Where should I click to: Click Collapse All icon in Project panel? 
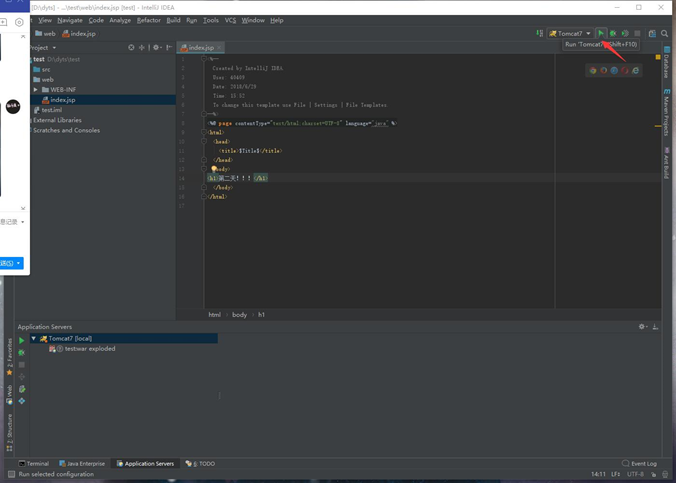tap(141, 47)
